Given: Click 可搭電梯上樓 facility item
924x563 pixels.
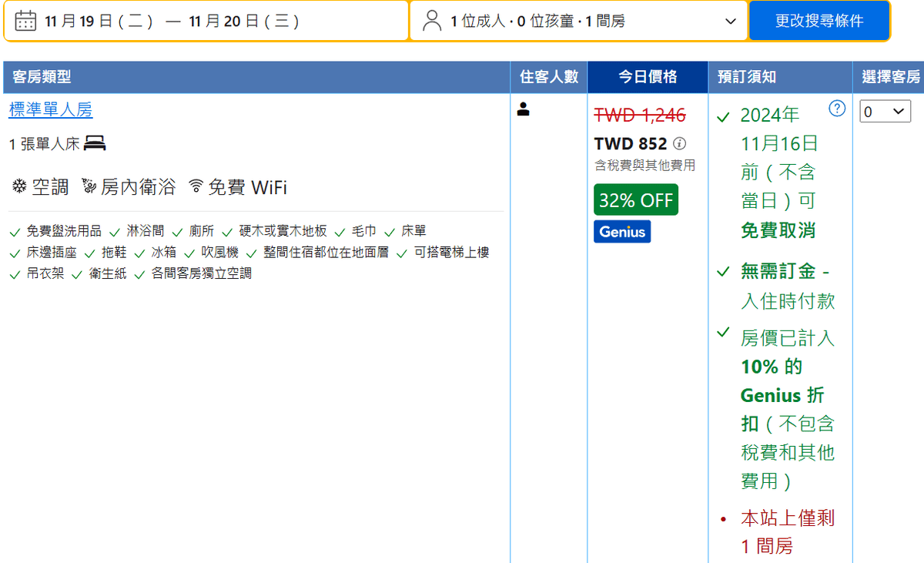Looking at the screenshot, I should click(x=452, y=253).
